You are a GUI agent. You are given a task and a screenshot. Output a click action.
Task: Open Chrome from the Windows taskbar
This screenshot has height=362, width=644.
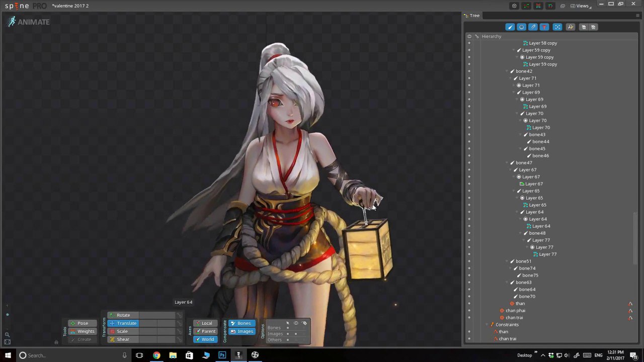tap(156, 355)
